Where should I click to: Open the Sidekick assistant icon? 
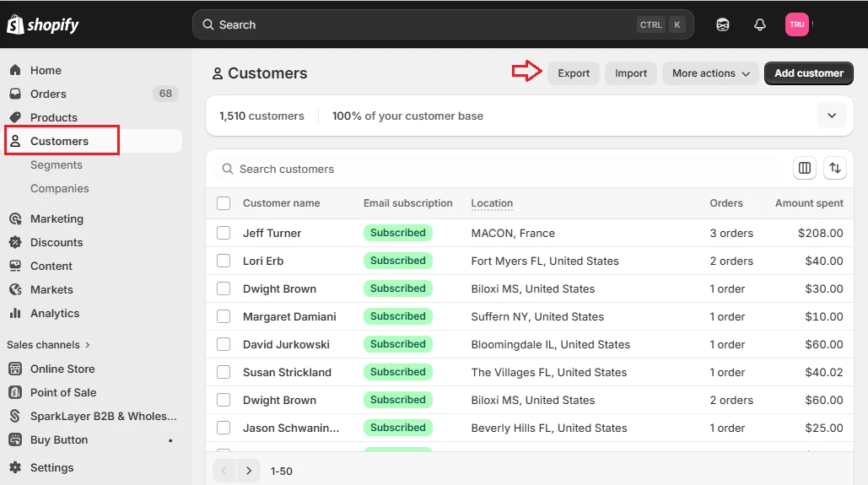point(722,24)
